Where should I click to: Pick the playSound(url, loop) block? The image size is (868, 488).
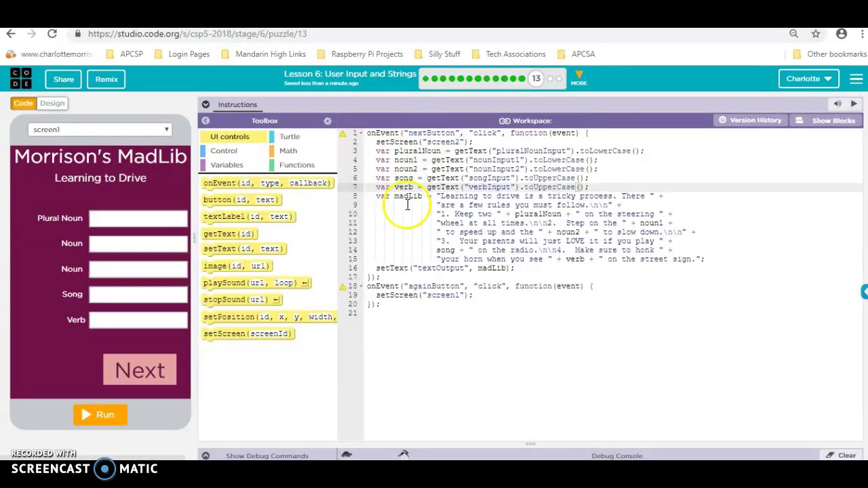point(256,283)
